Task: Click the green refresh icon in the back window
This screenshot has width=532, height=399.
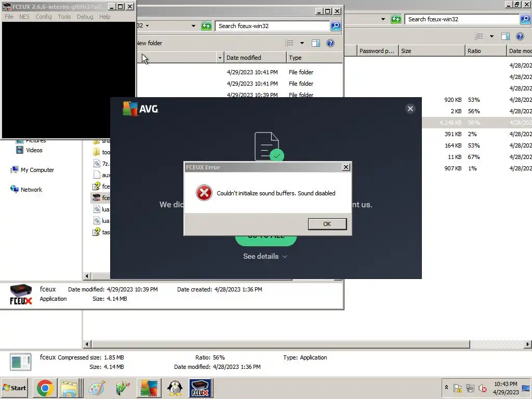Action: coord(396,19)
